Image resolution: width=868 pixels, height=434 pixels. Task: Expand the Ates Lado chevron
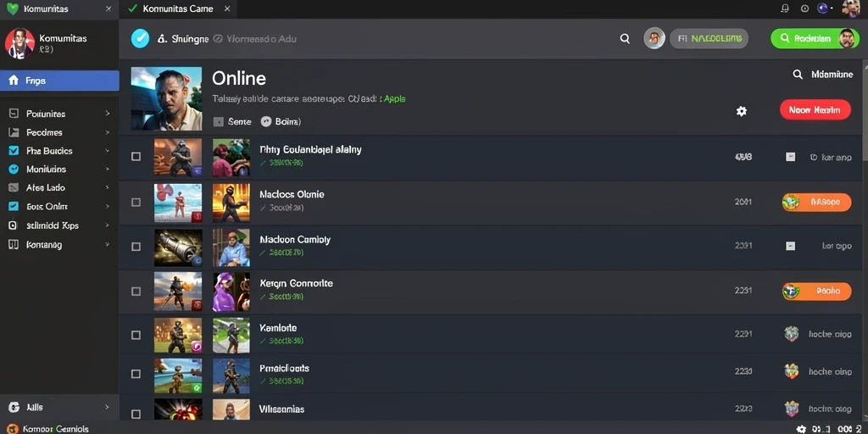(108, 187)
